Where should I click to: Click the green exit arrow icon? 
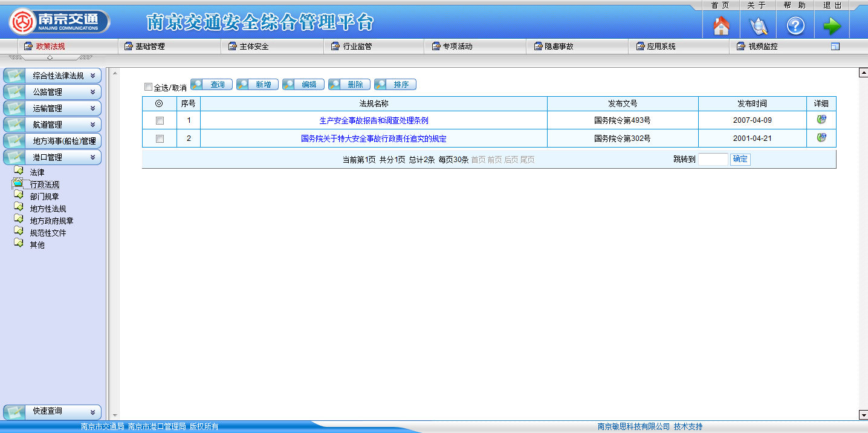click(x=832, y=26)
